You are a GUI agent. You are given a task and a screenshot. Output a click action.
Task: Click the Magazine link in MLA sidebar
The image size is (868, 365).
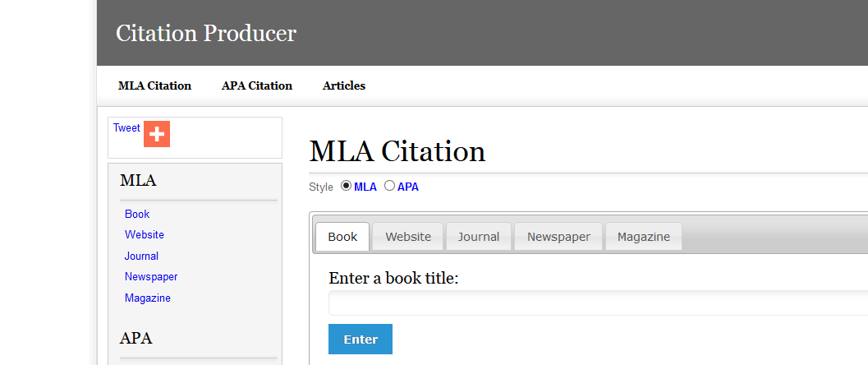click(148, 298)
